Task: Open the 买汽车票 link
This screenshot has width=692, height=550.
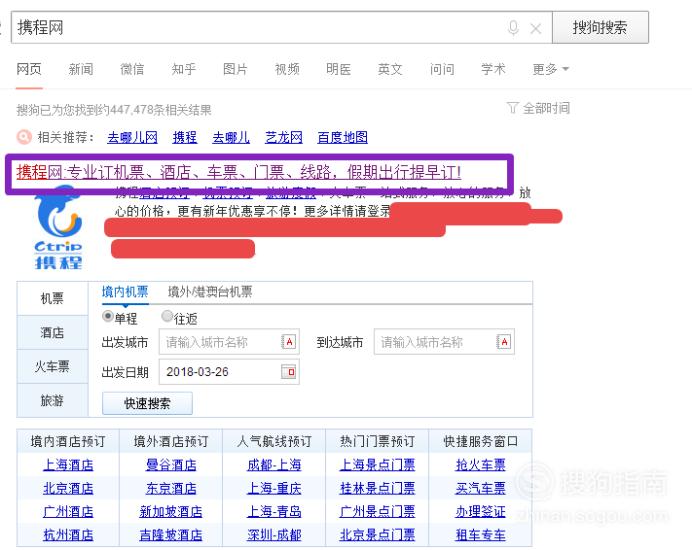Action: click(x=481, y=488)
